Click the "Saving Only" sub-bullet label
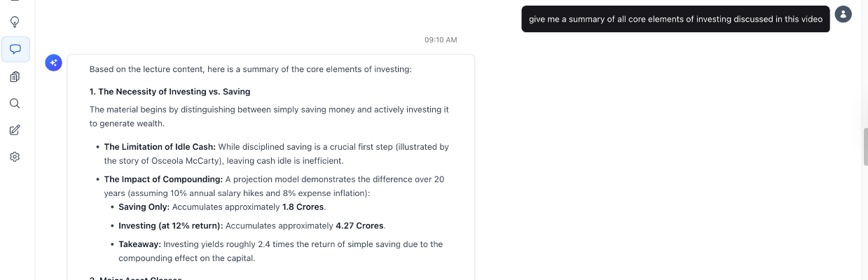Viewport: 868px width, 280px height. 144,207
